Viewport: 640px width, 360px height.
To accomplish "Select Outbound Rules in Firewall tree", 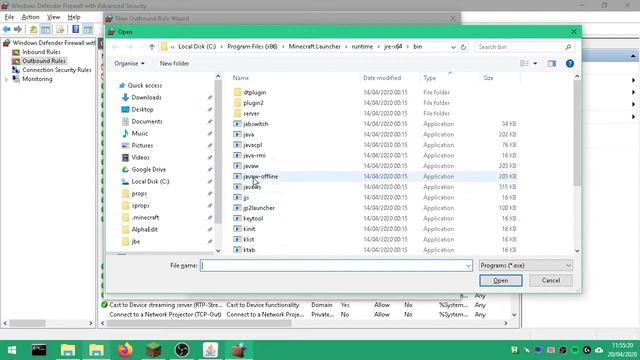I will [x=44, y=61].
